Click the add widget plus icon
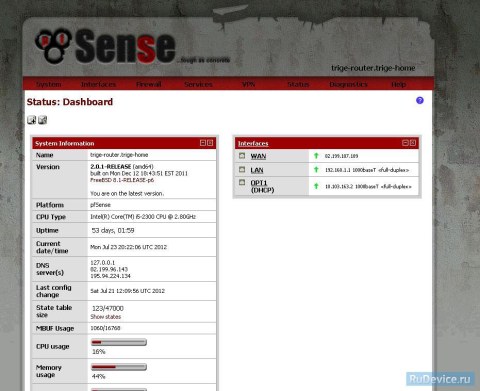Screen dimensions: 480x391 32,120
